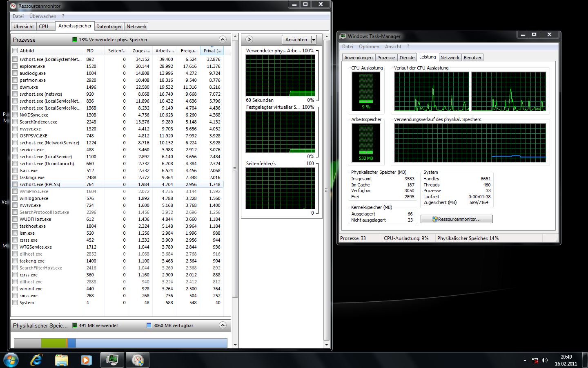The image size is (588, 368).
Task: Open Windows Explorer folder icon on taskbar
Action: [61, 360]
